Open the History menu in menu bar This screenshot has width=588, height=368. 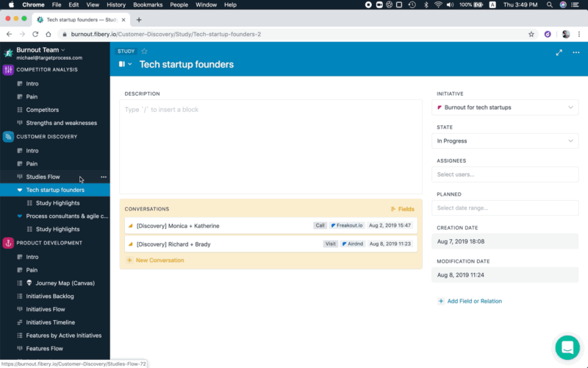(x=116, y=4)
